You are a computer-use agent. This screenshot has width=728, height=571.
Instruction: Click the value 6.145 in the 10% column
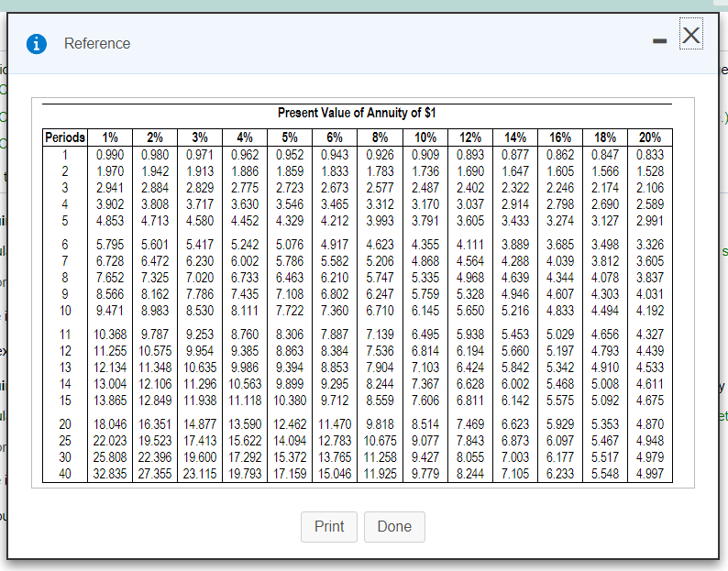tap(425, 311)
